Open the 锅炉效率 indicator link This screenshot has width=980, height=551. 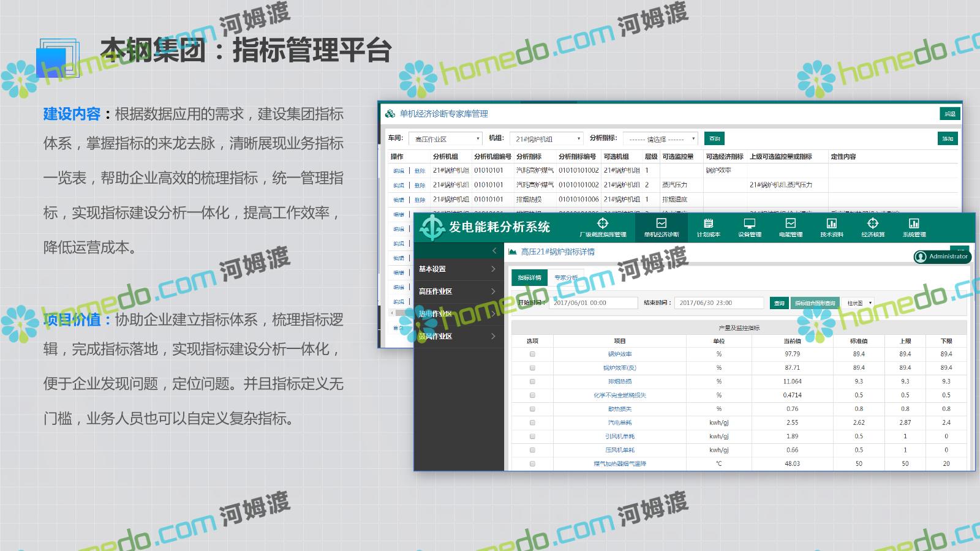(x=620, y=354)
